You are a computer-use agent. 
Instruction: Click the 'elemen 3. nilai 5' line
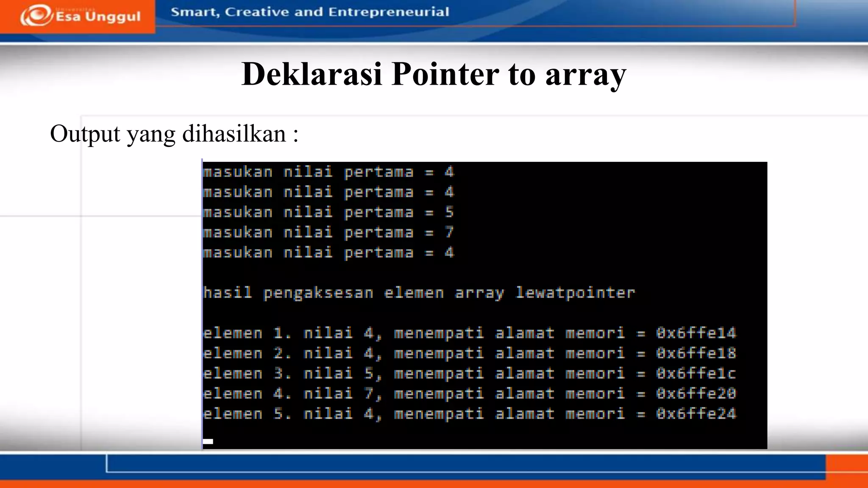[x=470, y=374]
